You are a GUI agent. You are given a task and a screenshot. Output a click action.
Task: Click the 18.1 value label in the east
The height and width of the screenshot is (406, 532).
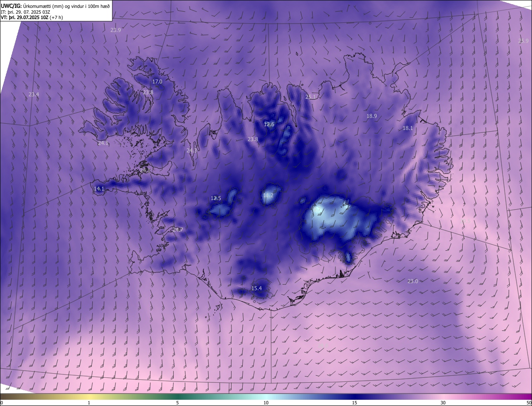[x=408, y=128]
